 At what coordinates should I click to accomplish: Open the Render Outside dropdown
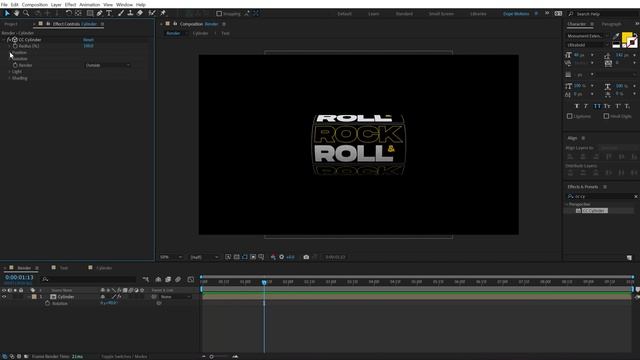tap(108, 65)
